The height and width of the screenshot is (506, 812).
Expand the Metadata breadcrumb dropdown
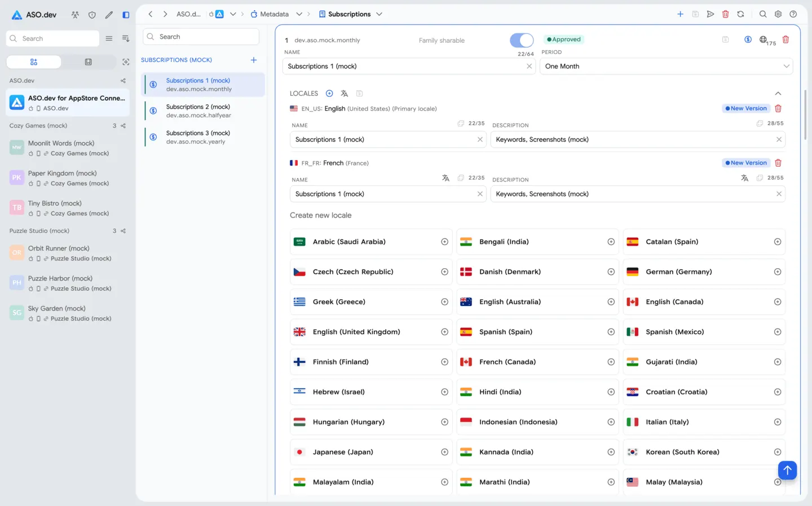(x=299, y=14)
